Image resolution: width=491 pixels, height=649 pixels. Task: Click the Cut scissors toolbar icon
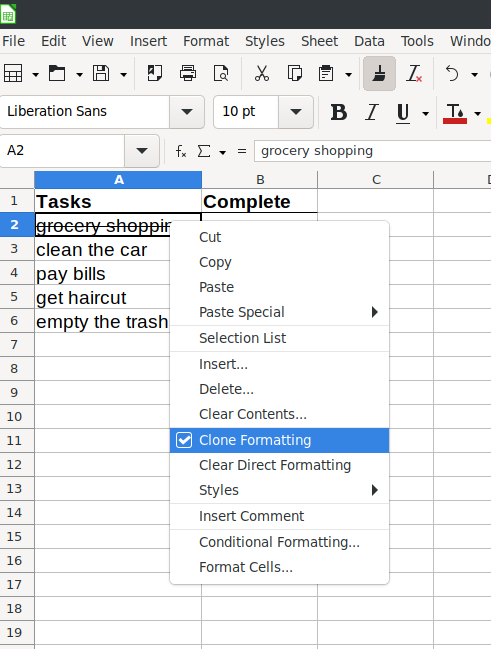(261, 74)
